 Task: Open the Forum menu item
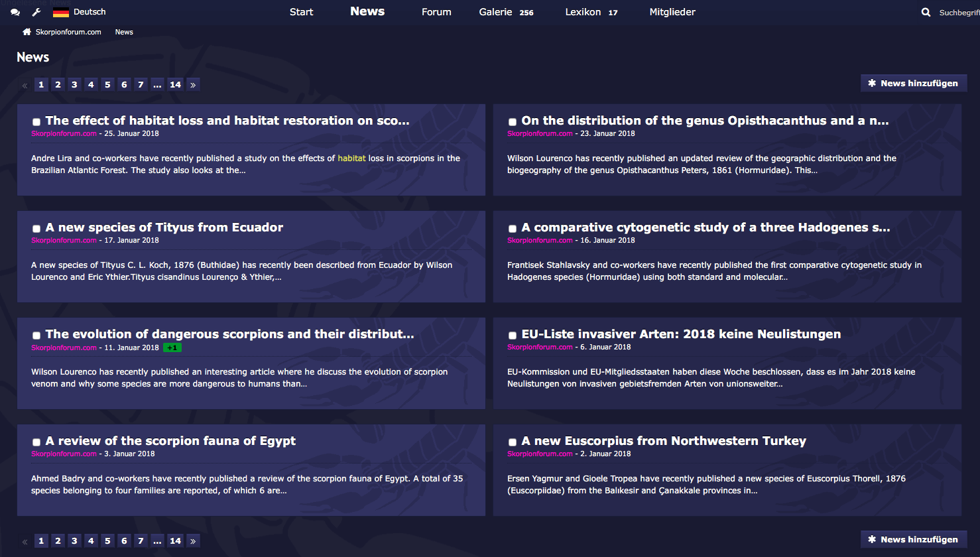pyautogui.click(x=436, y=12)
